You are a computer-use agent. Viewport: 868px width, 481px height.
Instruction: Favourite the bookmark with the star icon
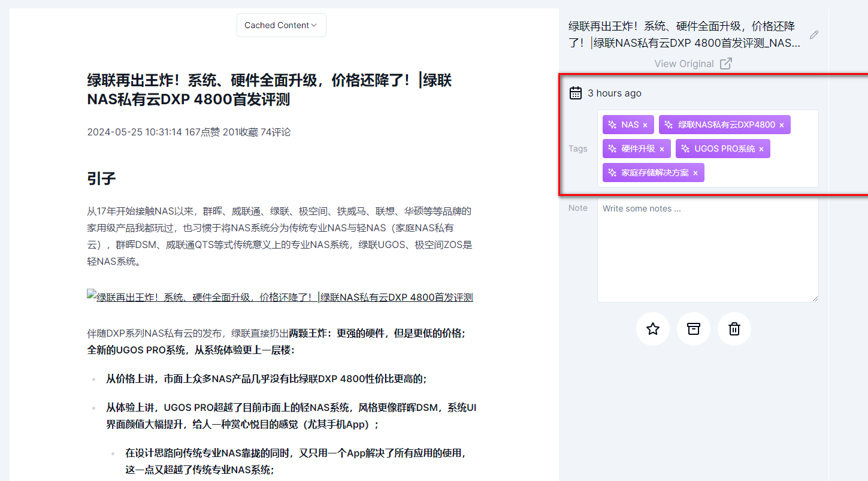653,329
